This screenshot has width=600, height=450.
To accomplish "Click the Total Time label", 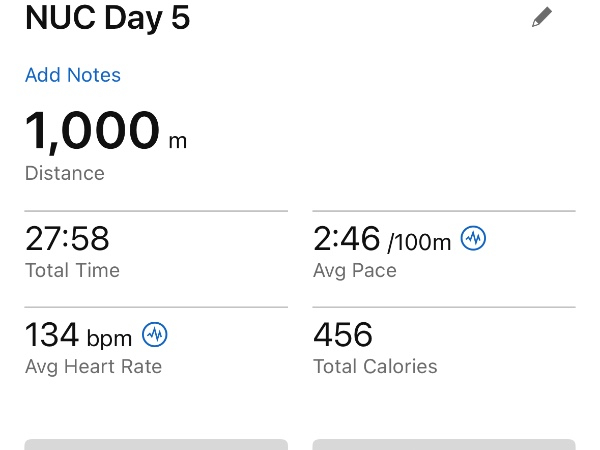I will 72,270.
